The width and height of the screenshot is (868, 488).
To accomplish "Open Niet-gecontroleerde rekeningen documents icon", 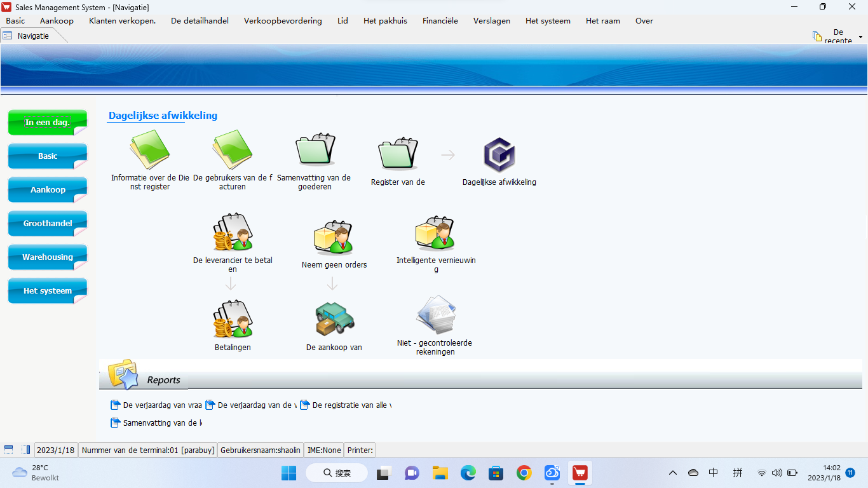I will (435, 315).
